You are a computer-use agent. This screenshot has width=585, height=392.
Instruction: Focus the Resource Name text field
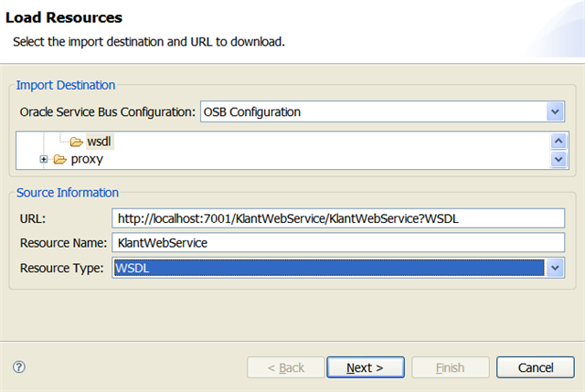(x=338, y=242)
